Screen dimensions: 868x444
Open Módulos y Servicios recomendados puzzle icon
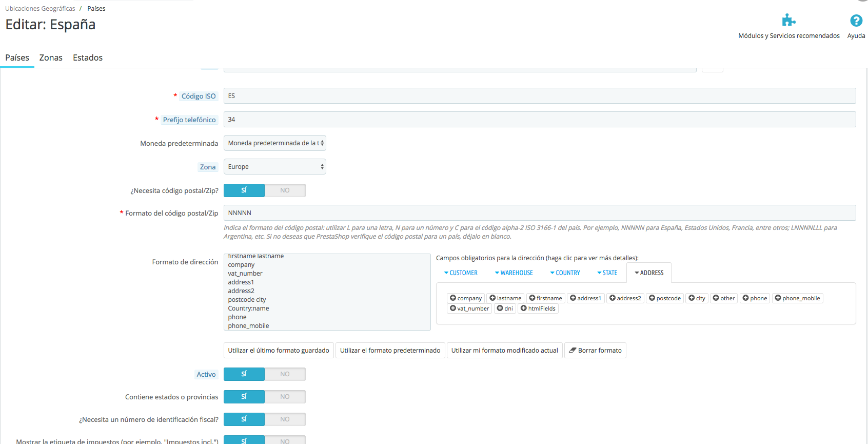point(788,21)
